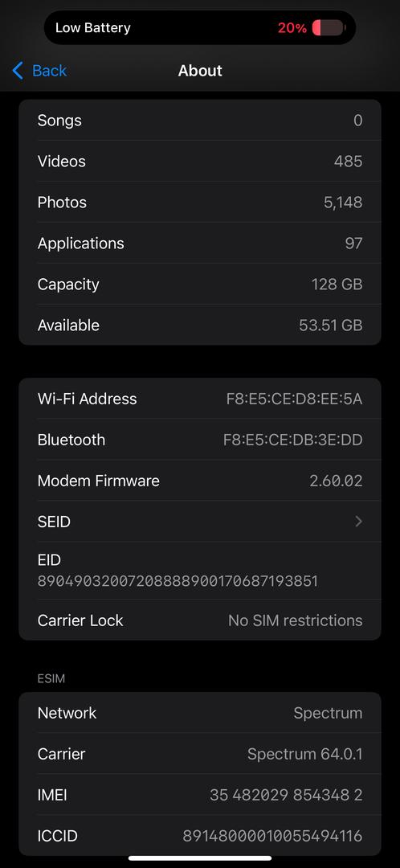Tap the Photos count row
The image size is (400, 868).
click(200, 202)
